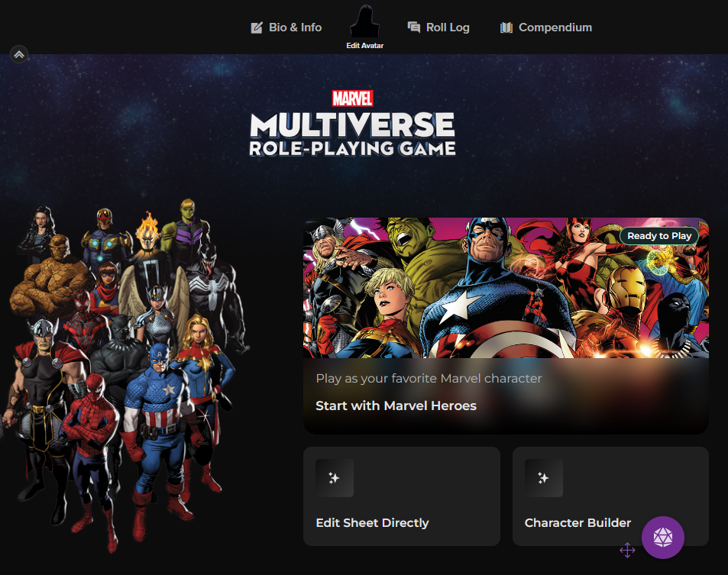This screenshot has height=575, width=728.
Task: Click the four-arrow move handle icon
Action: [x=627, y=550]
